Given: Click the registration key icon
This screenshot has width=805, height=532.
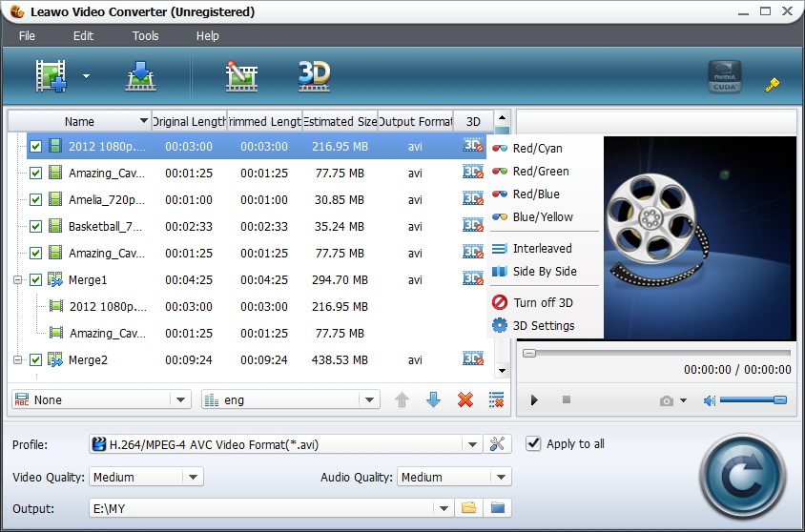Looking at the screenshot, I should click(773, 84).
